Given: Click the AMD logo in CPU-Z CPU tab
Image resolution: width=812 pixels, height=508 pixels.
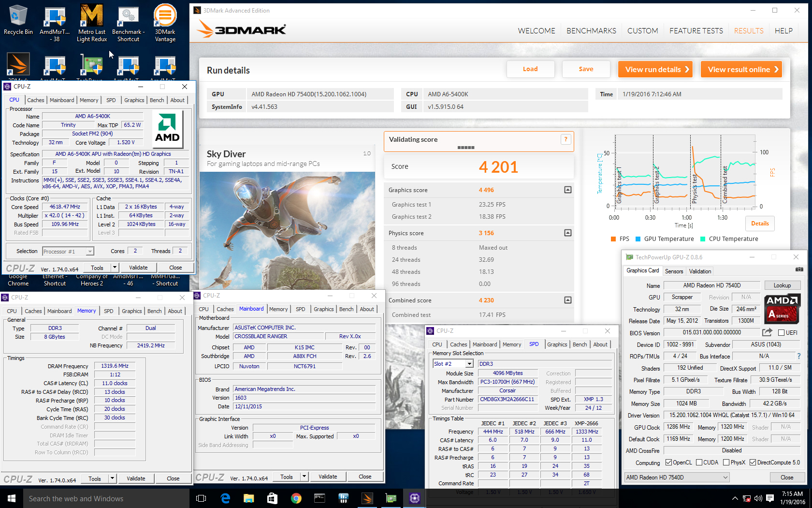Looking at the screenshot, I should 167,129.
